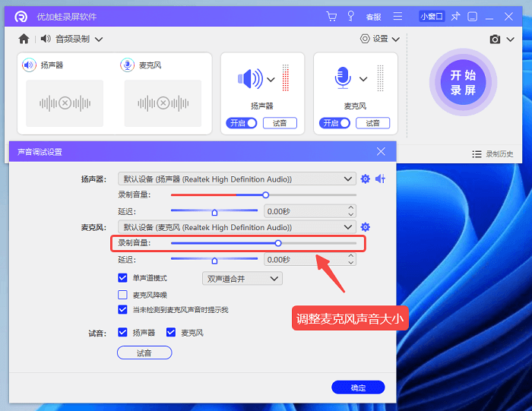
Task: Open the 设置 settings dropdown
Action: coord(380,39)
